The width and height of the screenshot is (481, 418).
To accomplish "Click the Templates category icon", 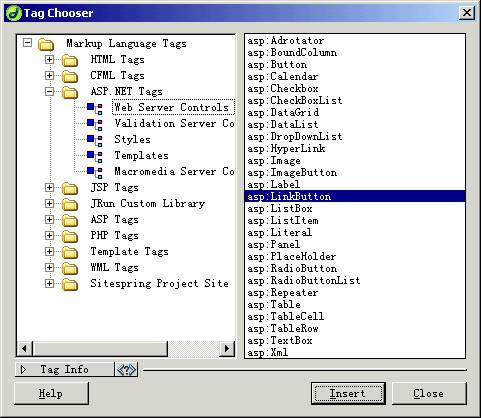I will (95, 156).
